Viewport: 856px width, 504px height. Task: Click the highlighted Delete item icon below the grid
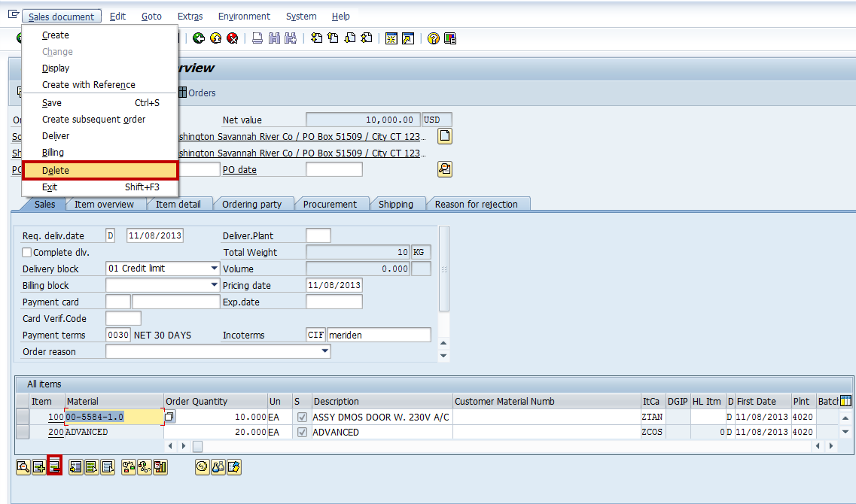[55, 466]
